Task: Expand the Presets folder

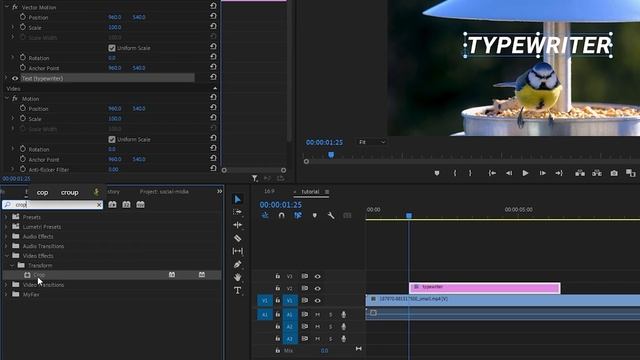Action: (6, 217)
